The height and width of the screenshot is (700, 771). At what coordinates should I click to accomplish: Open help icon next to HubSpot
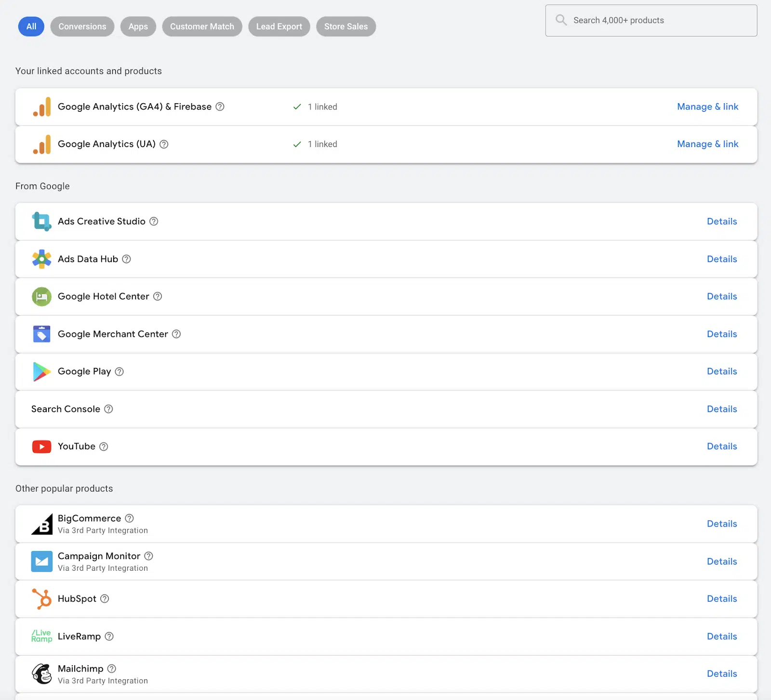[x=105, y=599]
